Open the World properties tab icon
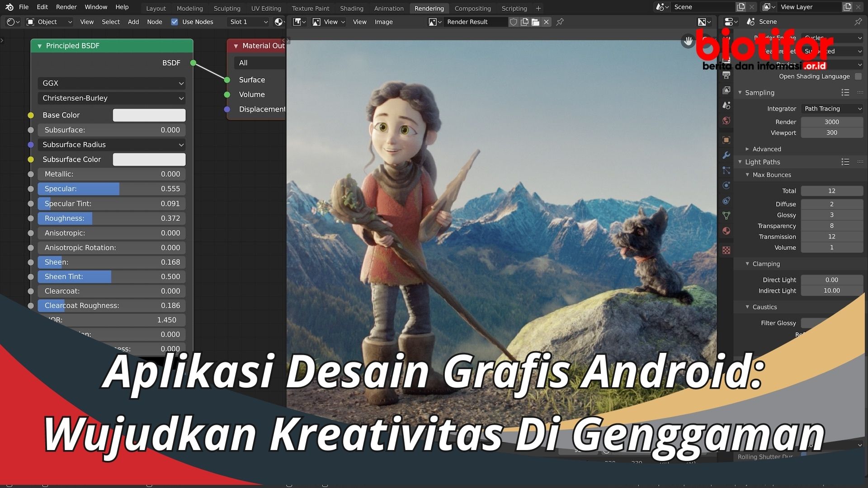The width and height of the screenshot is (868, 488). (726, 121)
